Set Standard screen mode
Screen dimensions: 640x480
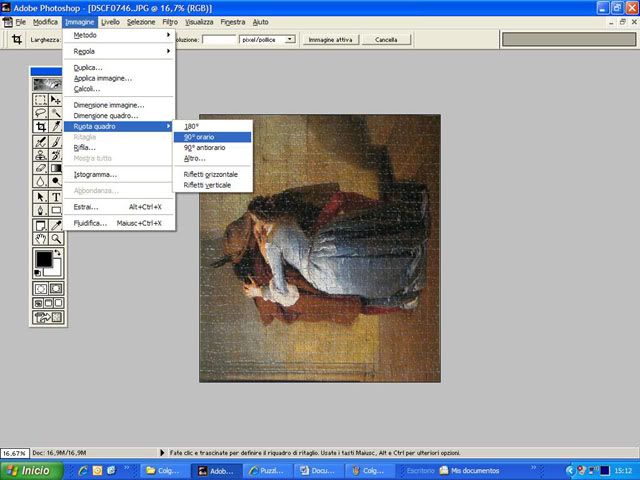click(x=38, y=303)
